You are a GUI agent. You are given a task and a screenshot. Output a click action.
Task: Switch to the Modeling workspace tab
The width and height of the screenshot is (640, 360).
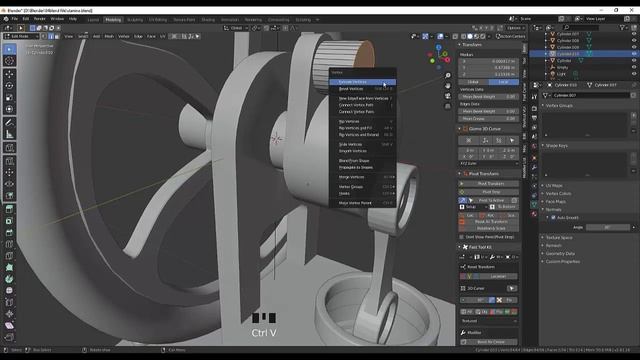click(x=113, y=20)
